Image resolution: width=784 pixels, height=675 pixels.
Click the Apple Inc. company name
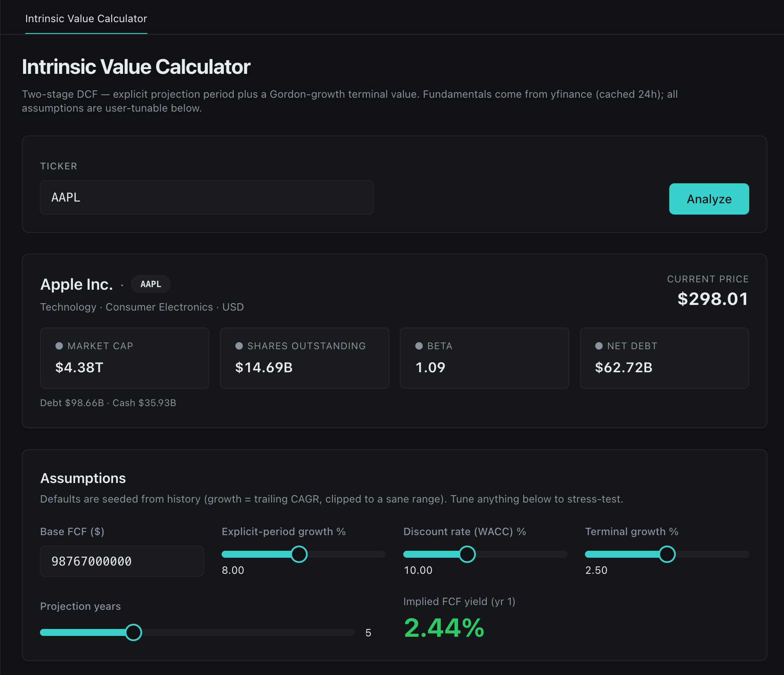pyautogui.click(x=76, y=284)
